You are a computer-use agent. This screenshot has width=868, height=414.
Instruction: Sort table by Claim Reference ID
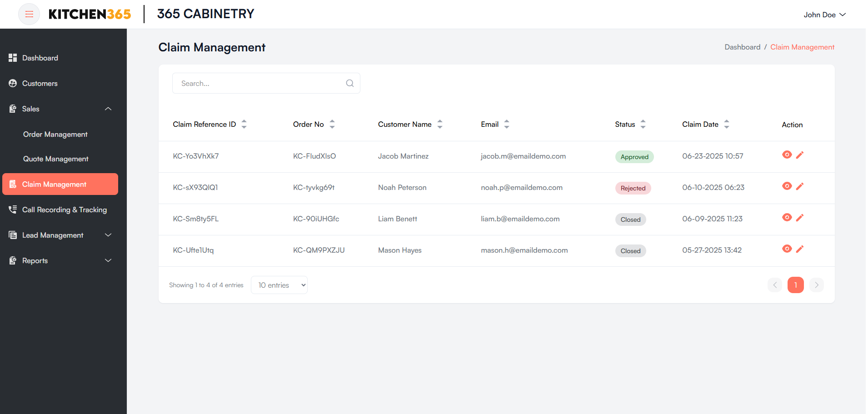point(244,124)
